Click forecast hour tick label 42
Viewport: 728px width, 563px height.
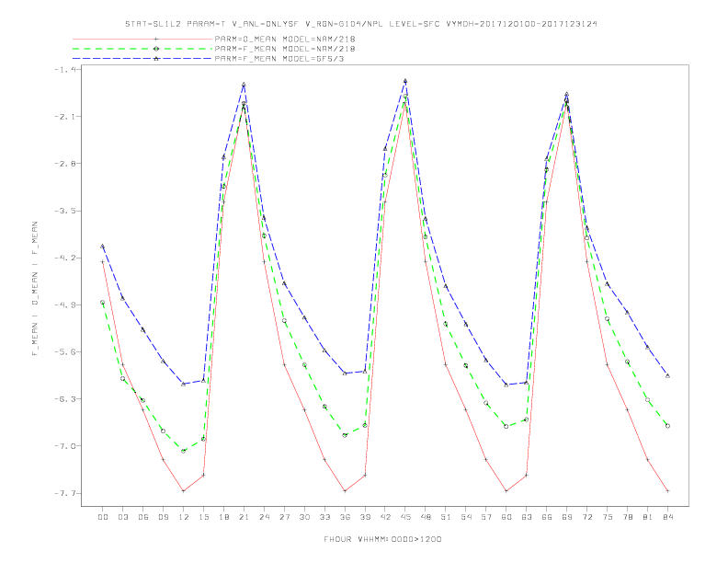click(385, 517)
